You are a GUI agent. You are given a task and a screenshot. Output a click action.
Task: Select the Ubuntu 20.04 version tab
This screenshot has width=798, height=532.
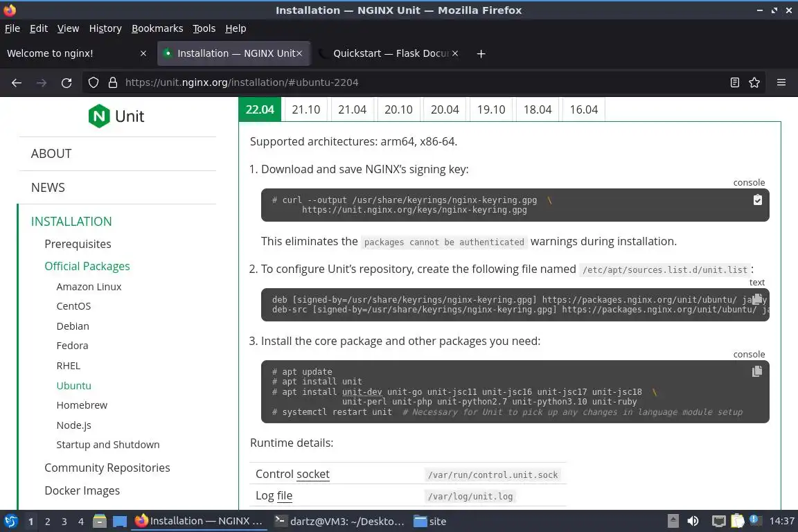coord(445,109)
